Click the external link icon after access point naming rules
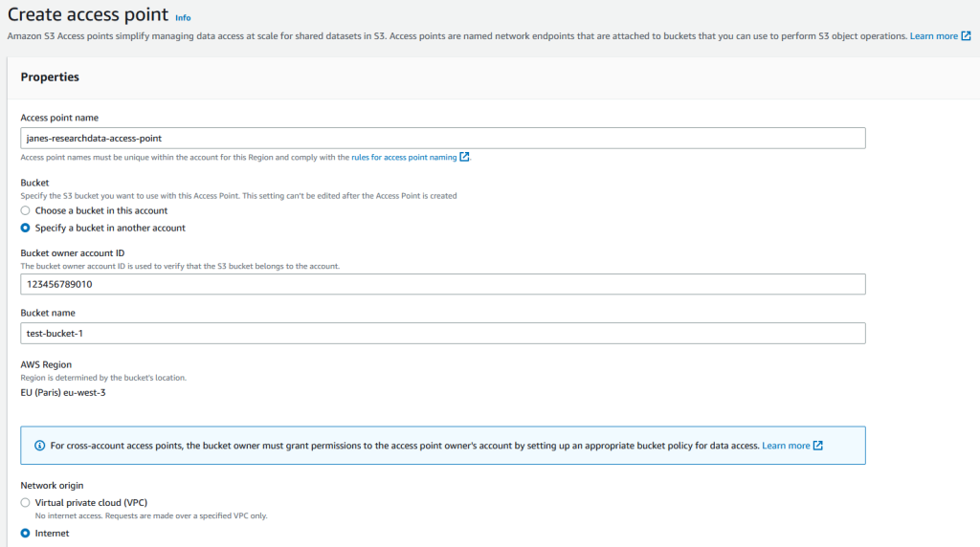 tap(464, 157)
